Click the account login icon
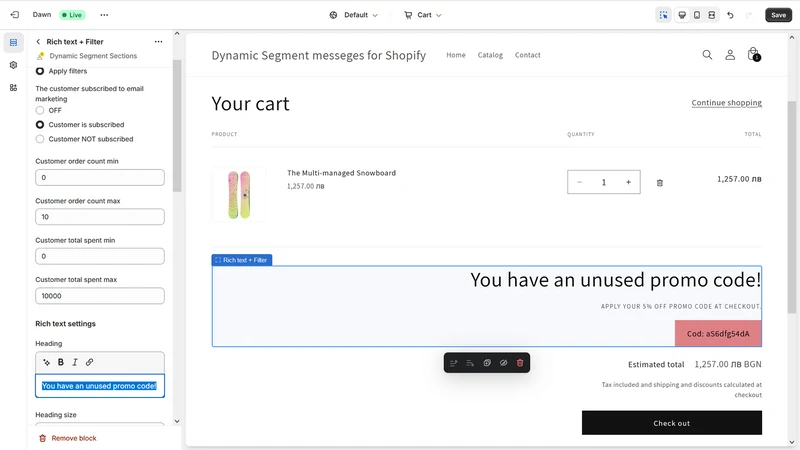 point(730,55)
